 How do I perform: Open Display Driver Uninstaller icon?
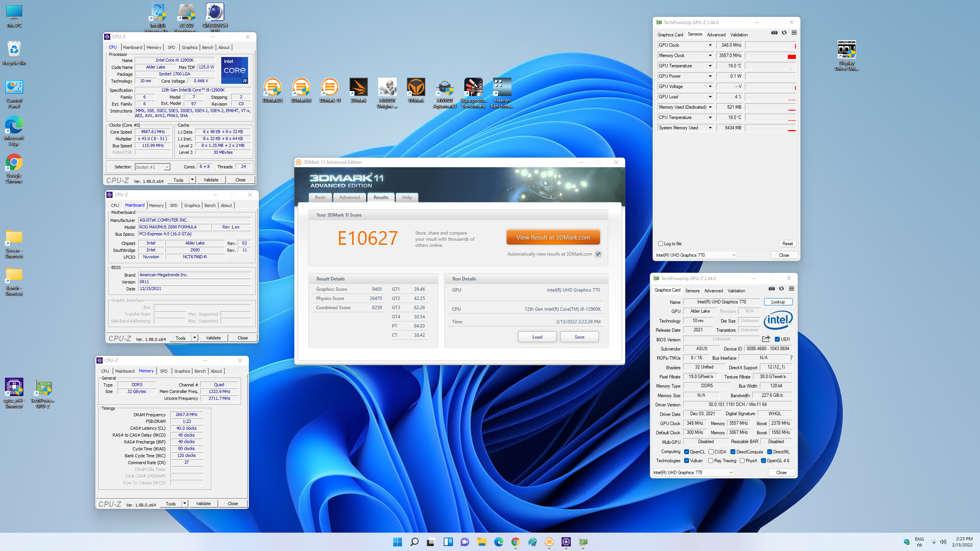[846, 55]
